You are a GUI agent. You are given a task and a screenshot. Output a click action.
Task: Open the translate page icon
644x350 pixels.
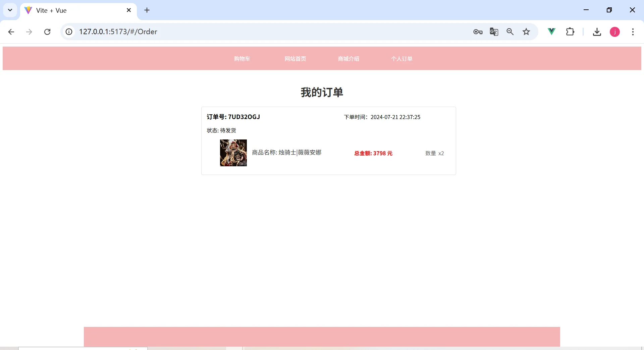point(494,32)
